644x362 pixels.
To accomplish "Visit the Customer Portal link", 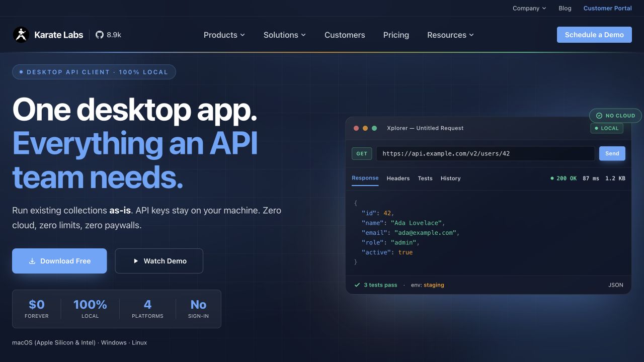I will [x=608, y=8].
